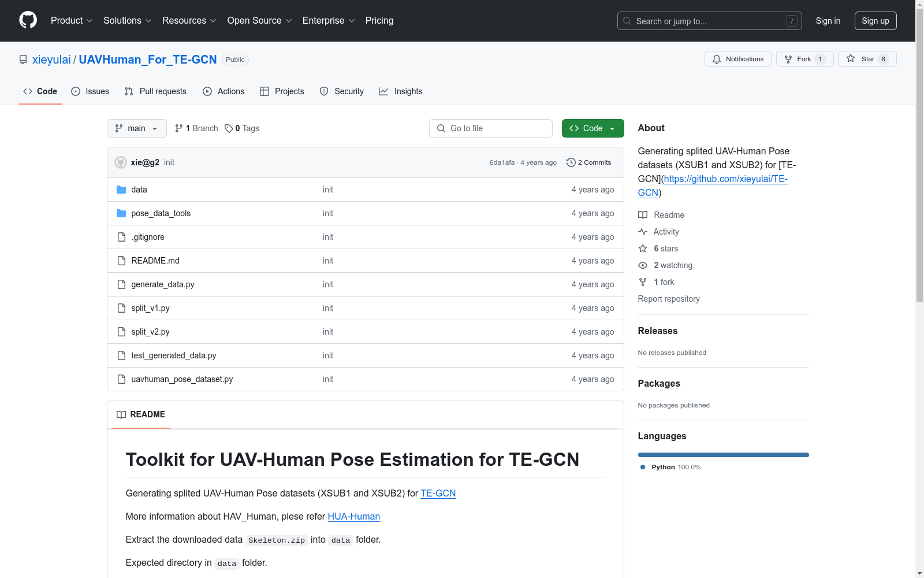This screenshot has height=578, width=924.
Task: Open the HUA-Human link in README
Action: pos(354,516)
